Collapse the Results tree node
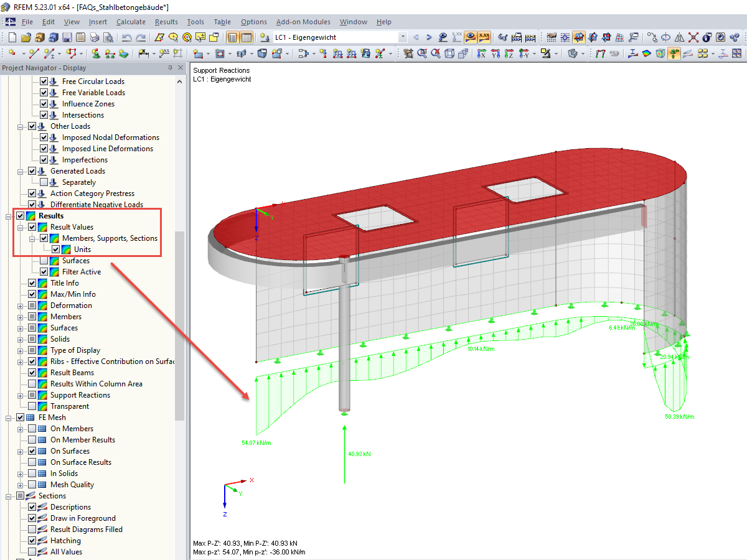 tap(9, 216)
